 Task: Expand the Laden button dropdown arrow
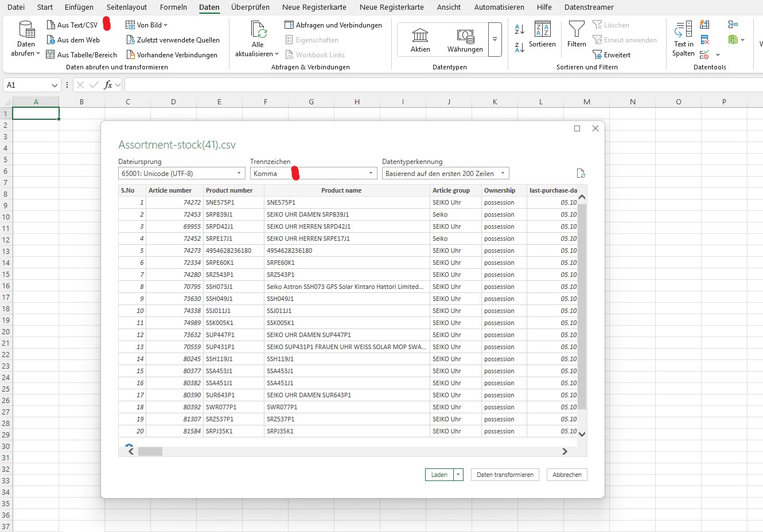(x=458, y=475)
